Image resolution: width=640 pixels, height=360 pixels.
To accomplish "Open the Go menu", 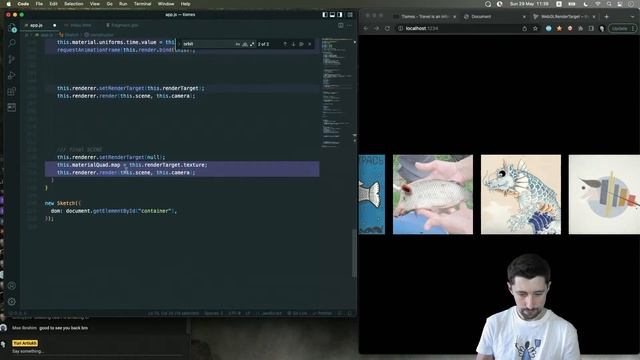I will click(x=109, y=4).
